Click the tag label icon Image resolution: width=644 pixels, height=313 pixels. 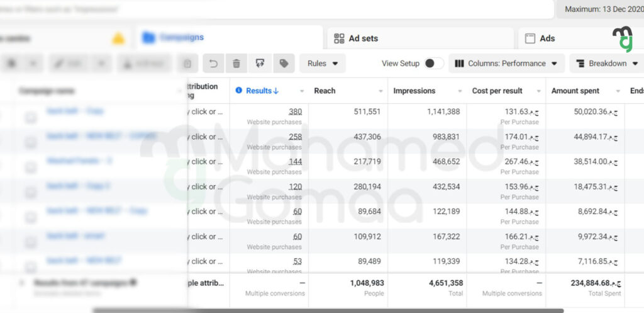pyautogui.click(x=284, y=64)
